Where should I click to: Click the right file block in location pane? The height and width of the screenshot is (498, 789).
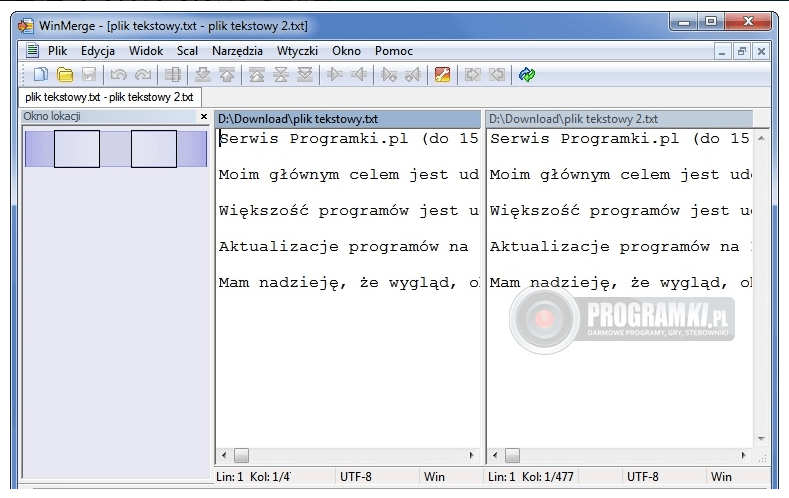pyautogui.click(x=153, y=149)
